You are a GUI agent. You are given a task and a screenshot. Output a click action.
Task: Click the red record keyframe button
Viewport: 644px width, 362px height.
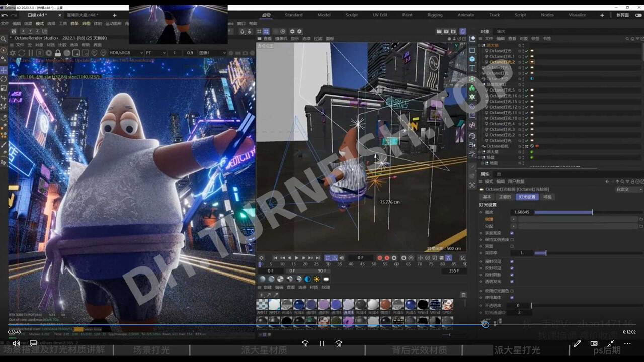pyautogui.click(x=380, y=258)
